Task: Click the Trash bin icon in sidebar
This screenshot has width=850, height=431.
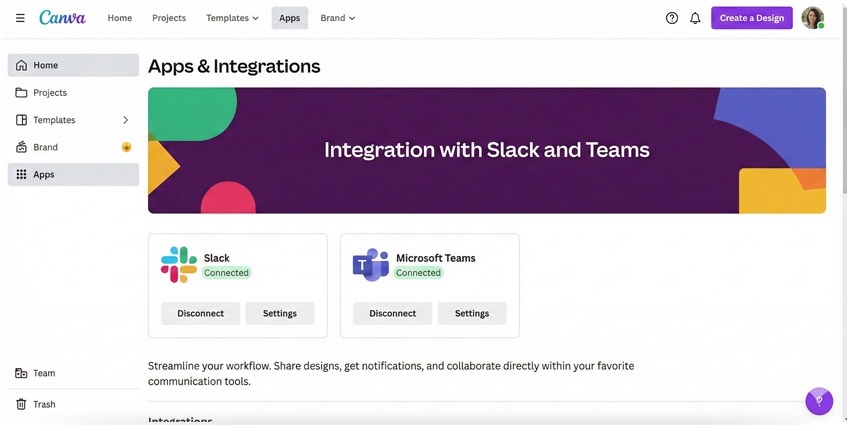Action: tap(21, 404)
